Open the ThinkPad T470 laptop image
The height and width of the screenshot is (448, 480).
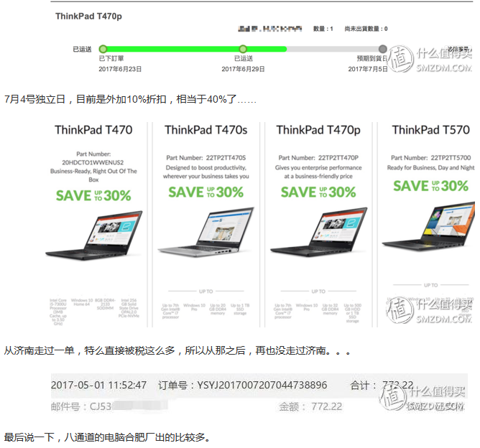(94, 235)
